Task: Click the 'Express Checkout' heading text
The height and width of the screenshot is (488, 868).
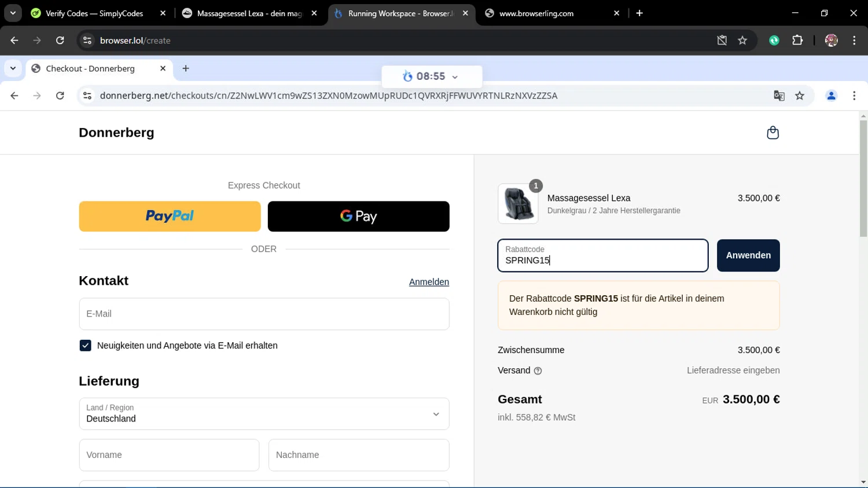Action: (x=264, y=185)
